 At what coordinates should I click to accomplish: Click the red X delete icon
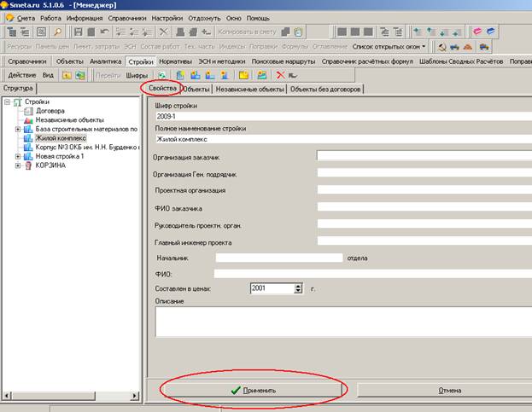tap(280, 75)
